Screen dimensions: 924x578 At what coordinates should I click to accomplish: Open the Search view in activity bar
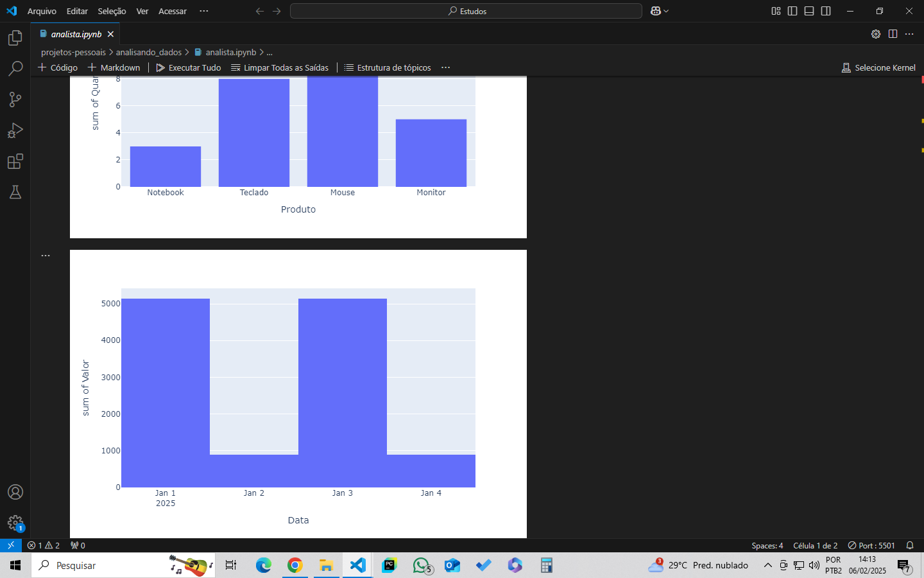(15, 69)
